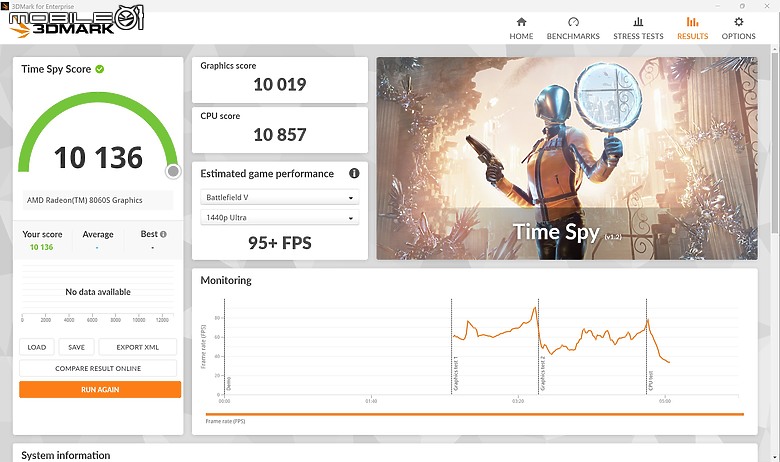This screenshot has width=780, height=462.
Task: Click the orange Frame rate legend bar
Action: [475, 414]
